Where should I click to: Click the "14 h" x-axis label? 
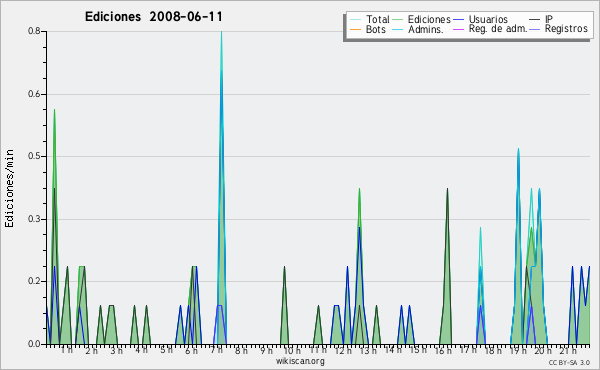[393, 349]
